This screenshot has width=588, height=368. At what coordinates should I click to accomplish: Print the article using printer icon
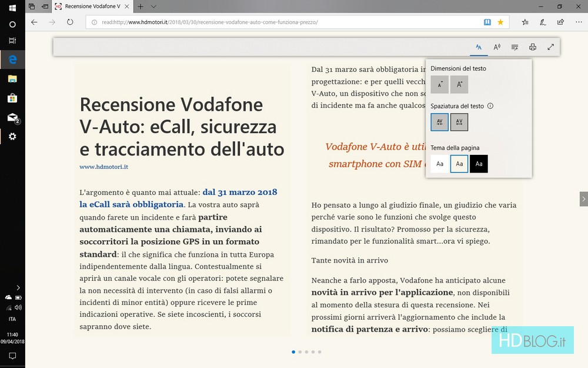coord(533,47)
